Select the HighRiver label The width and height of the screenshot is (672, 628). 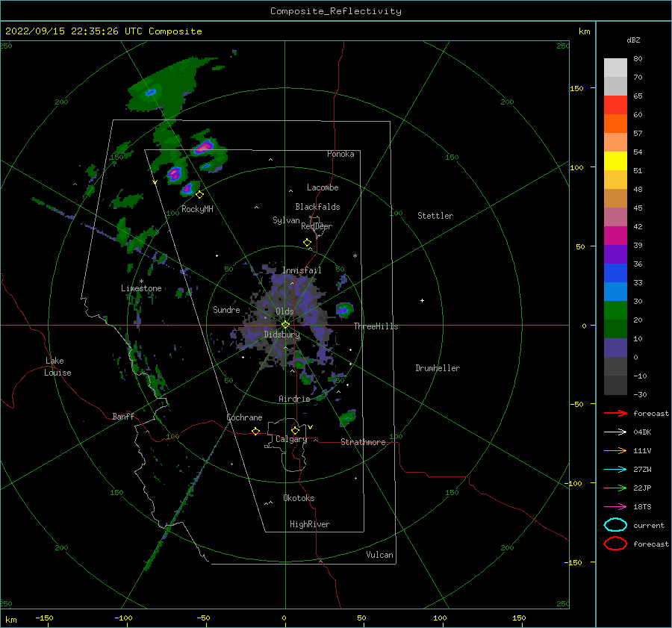[310, 524]
